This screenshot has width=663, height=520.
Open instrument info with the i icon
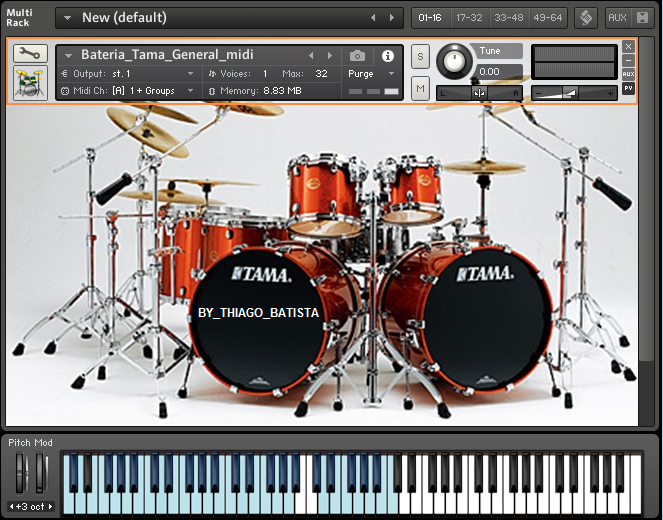(x=388, y=56)
